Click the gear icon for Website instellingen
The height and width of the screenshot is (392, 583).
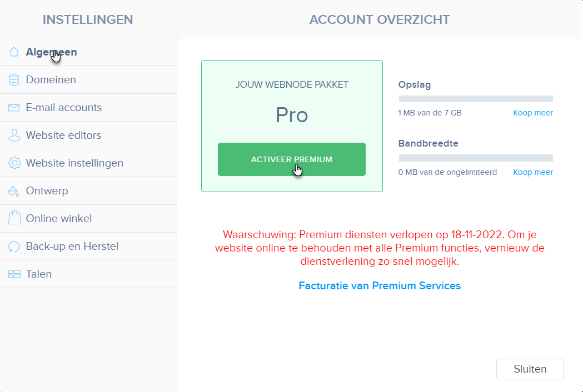(14, 163)
